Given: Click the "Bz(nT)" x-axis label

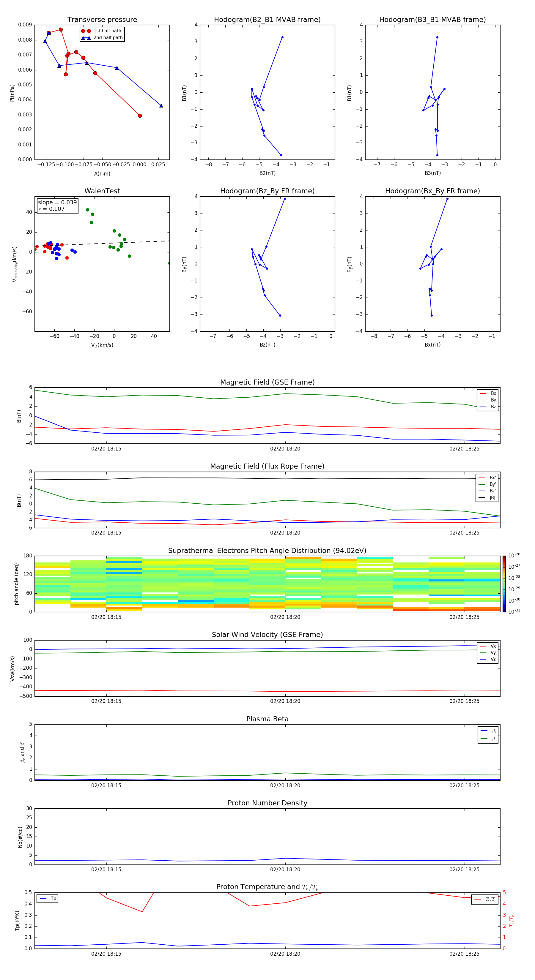Looking at the screenshot, I should (x=267, y=345).
